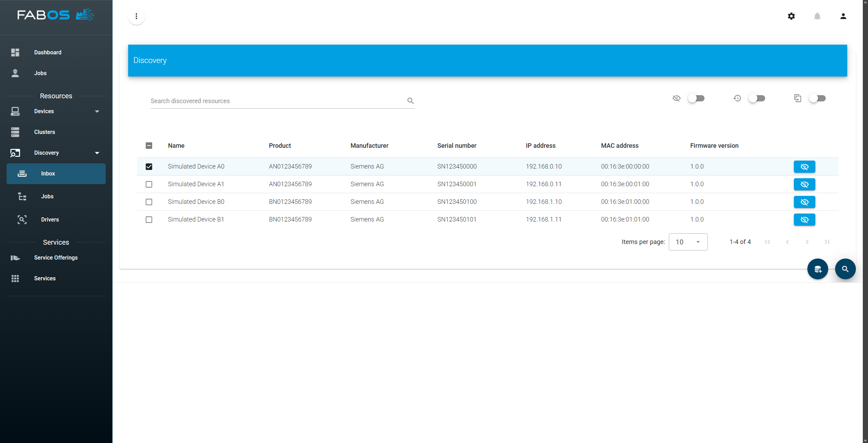Toggle the history switch
868x443 pixels.
point(757,99)
